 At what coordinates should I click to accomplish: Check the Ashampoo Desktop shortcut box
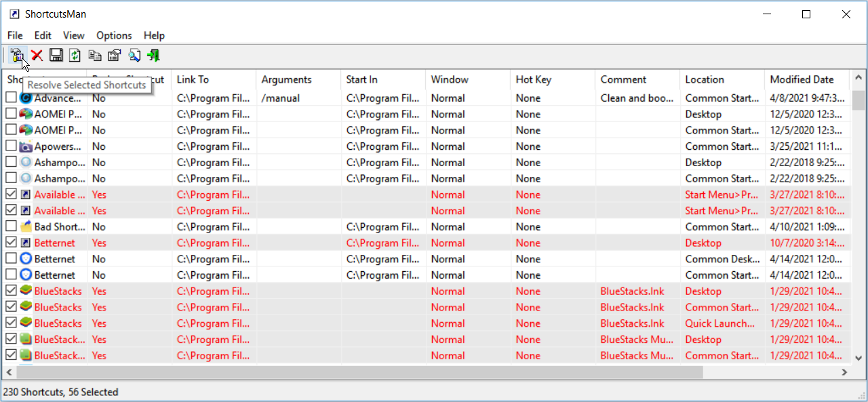12,163
